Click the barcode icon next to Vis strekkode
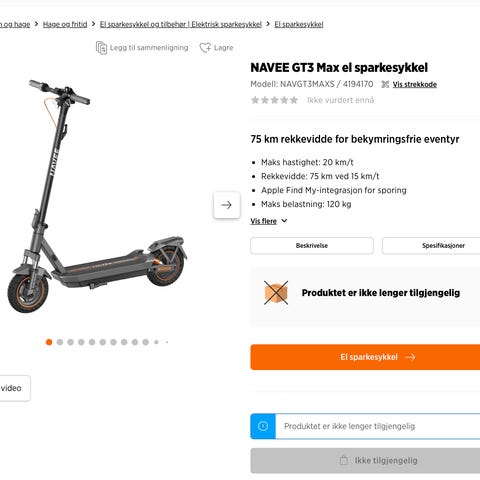480x480 pixels. click(x=385, y=84)
